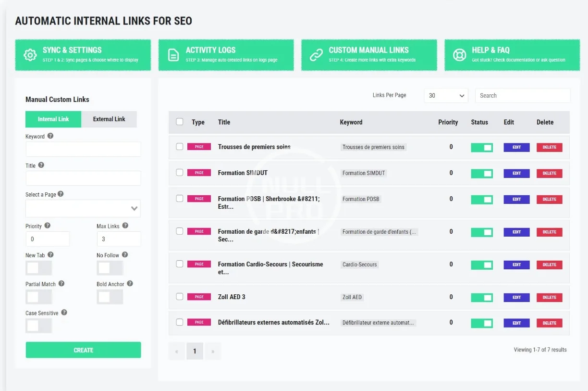The width and height of the screenshot is (588, 391).
Task: Disable the status toggle for Zoll AED 3
Action: pos(482,297)
